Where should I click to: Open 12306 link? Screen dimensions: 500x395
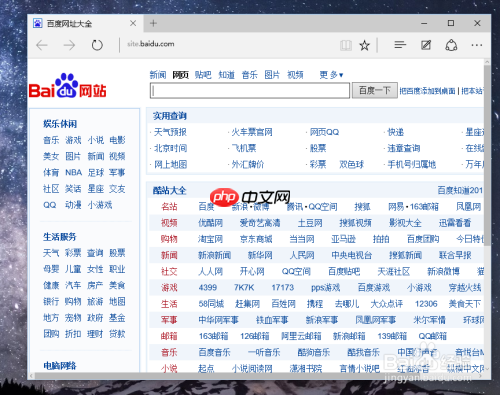[x=426, y=304]
